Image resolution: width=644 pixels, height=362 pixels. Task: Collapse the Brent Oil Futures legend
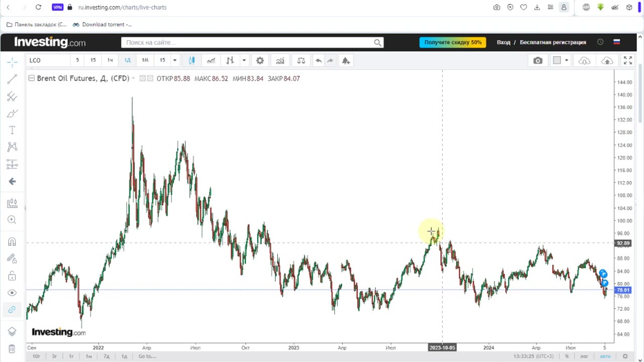31,78
